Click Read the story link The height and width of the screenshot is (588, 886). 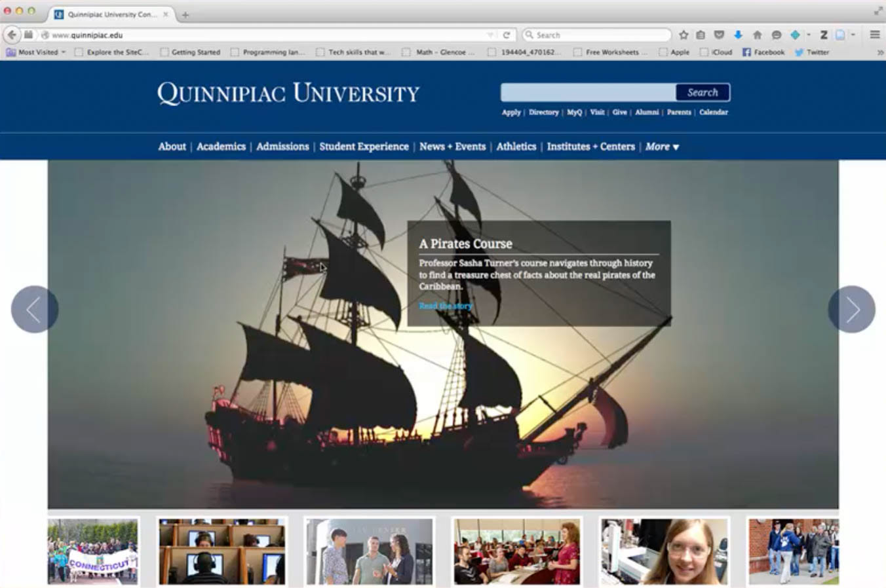pos(445,306)
